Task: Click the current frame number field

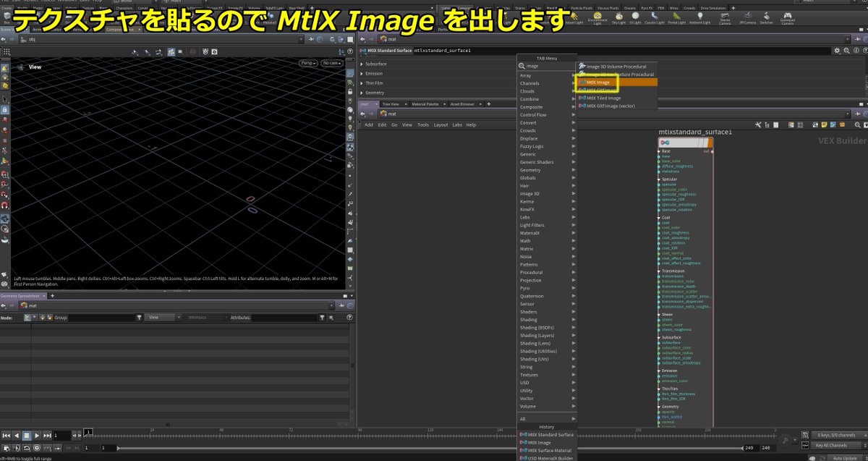Action: tap(62, 435)
